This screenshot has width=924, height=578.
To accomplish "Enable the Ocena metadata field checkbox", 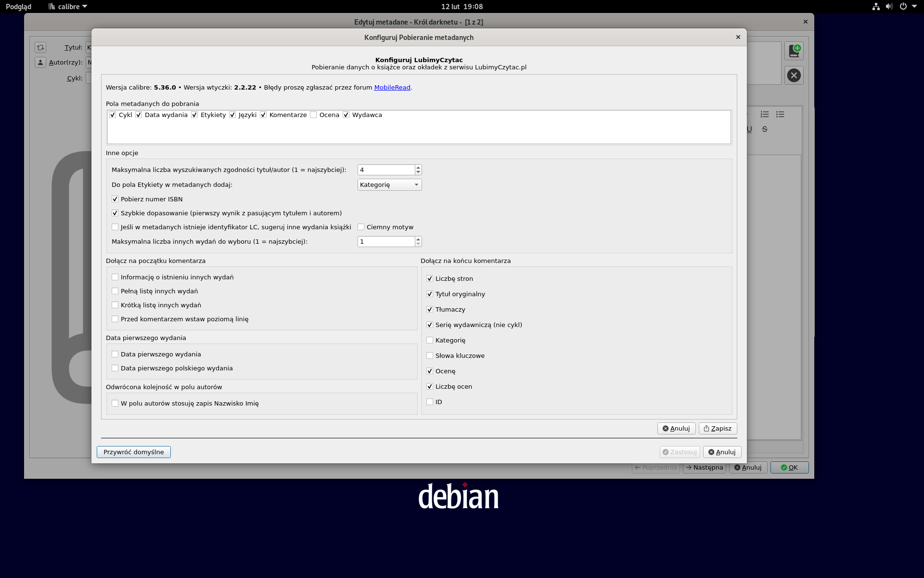I will (313, 115).
